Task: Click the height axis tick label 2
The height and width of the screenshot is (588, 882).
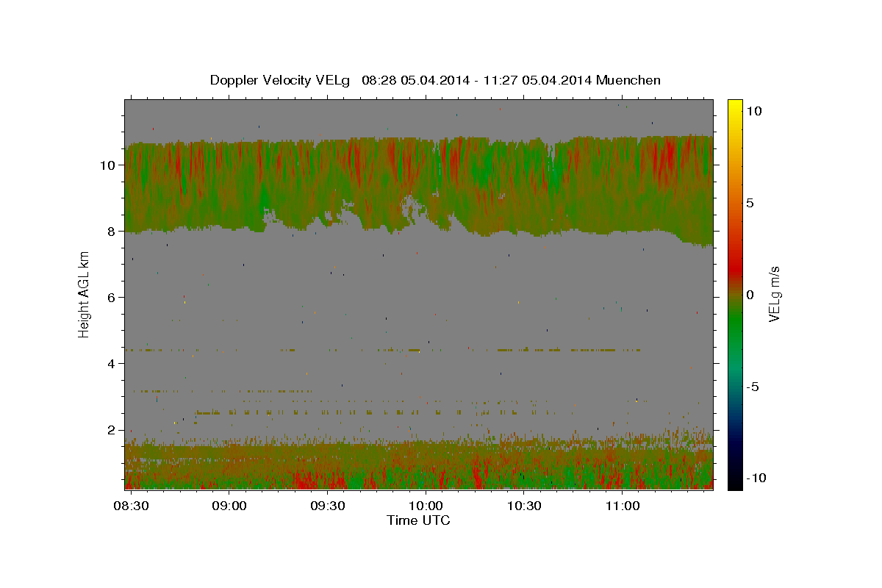Action: click(112, 430)
